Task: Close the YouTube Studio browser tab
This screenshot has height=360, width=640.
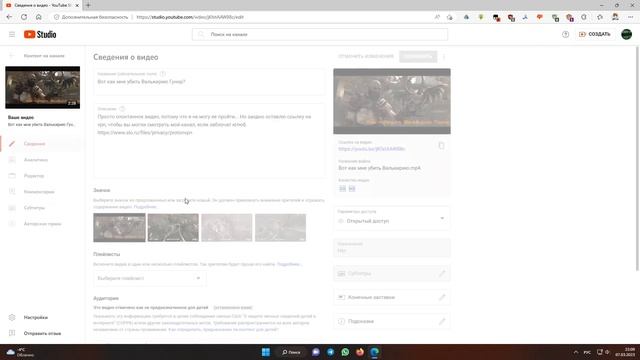Action: coord(77,5)
